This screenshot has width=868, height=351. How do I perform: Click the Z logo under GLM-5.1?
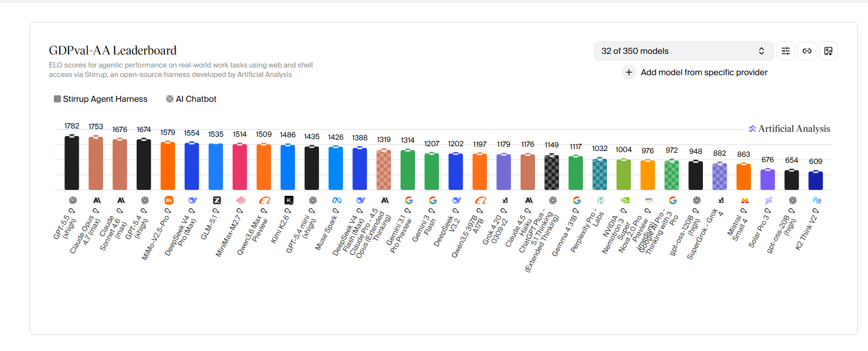(x=217, y=200)
